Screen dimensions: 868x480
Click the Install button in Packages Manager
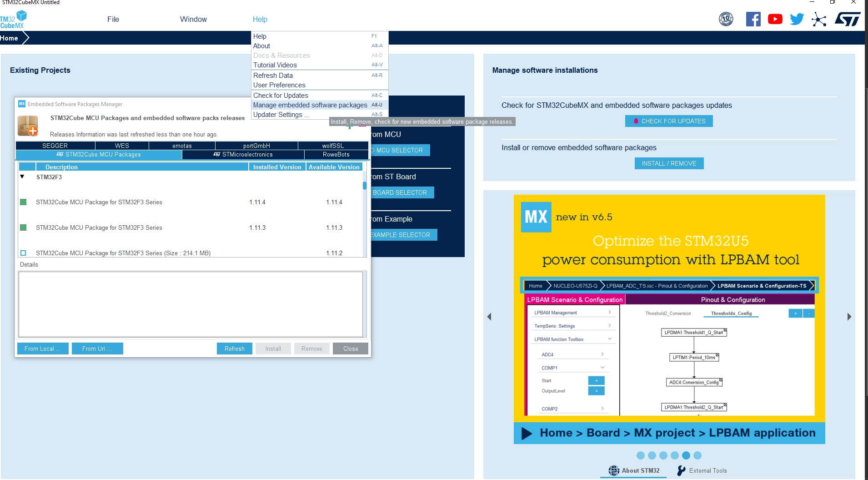click(273, 349)
